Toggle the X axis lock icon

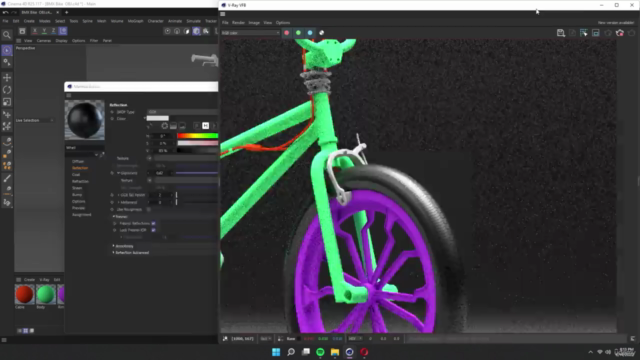click(35, 31)
